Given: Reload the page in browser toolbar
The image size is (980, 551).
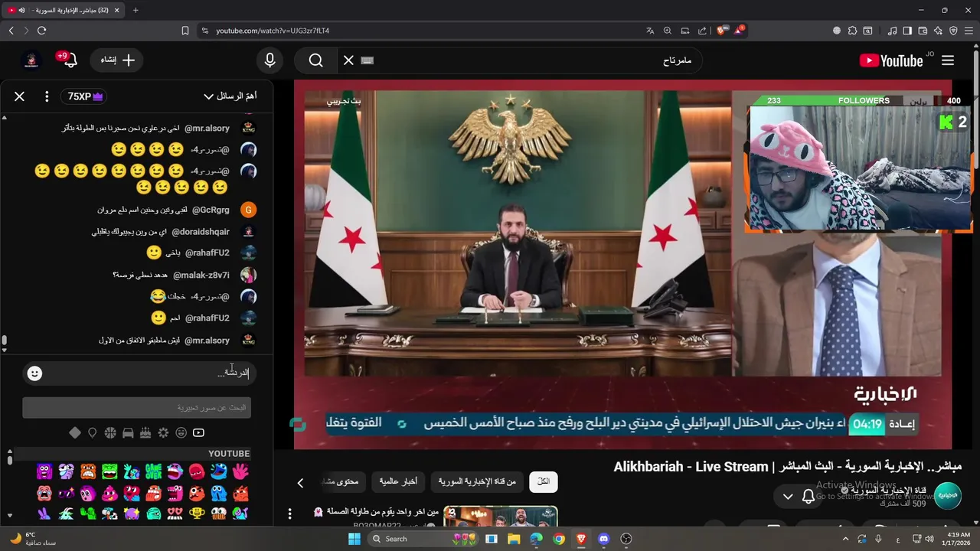Looking at the screenshot, I should [41, 31].
